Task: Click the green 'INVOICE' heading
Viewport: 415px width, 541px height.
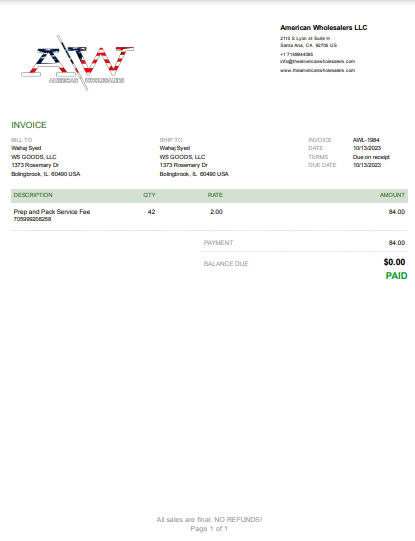Action: (29, 125)
